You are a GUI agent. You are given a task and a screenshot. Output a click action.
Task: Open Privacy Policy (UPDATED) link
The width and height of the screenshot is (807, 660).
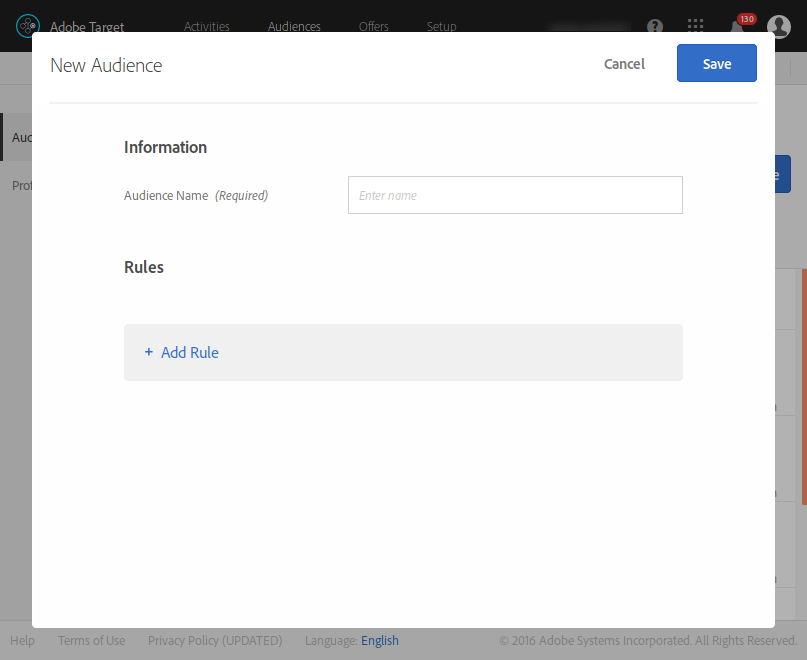pyautogui.click(x=215, y=640)
